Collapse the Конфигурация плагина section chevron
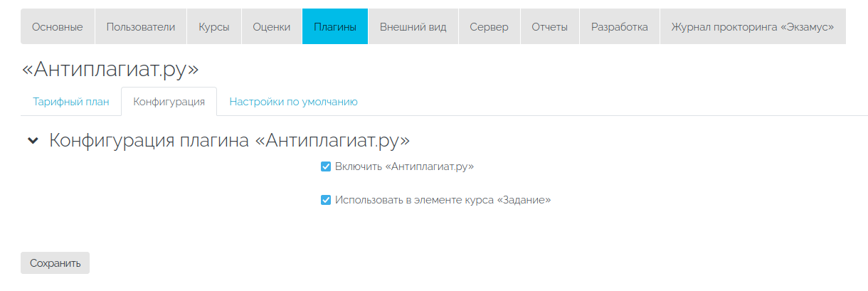Viewport: 868px width, 291px height. pos(32,141)
